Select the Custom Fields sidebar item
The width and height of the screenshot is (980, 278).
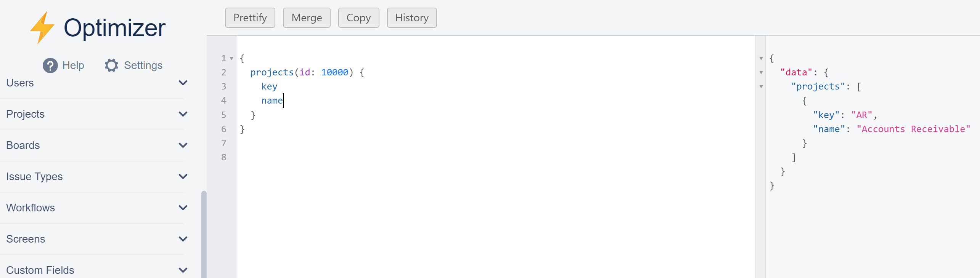click(40, 270)
